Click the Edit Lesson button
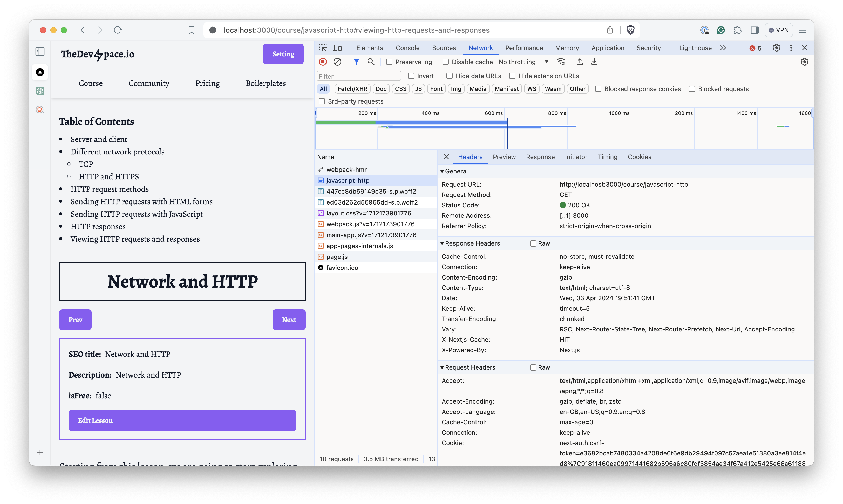This screenshot has height=504, width=843. (182, 420)
